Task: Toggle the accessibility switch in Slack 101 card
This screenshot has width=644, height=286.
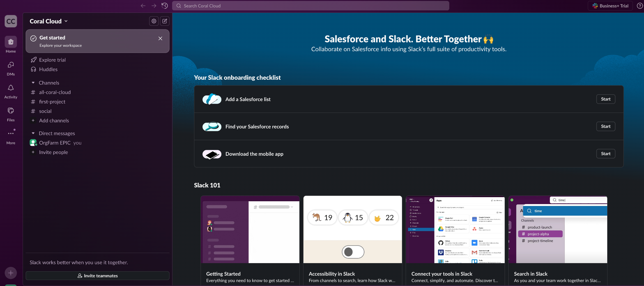Action: tap(353, 252)
